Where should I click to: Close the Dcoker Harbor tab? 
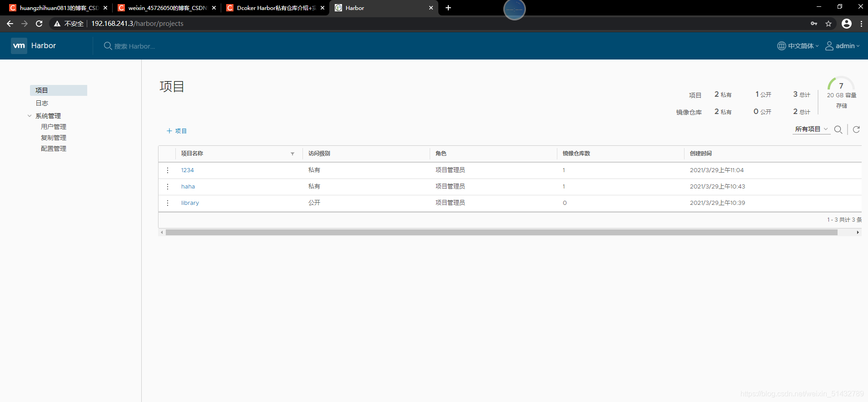tap(322, 8)
